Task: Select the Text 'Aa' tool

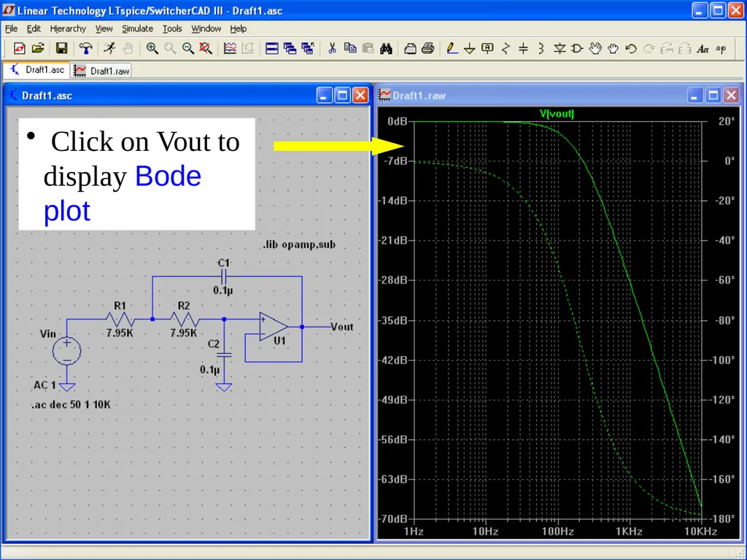Action: [703, 49]
